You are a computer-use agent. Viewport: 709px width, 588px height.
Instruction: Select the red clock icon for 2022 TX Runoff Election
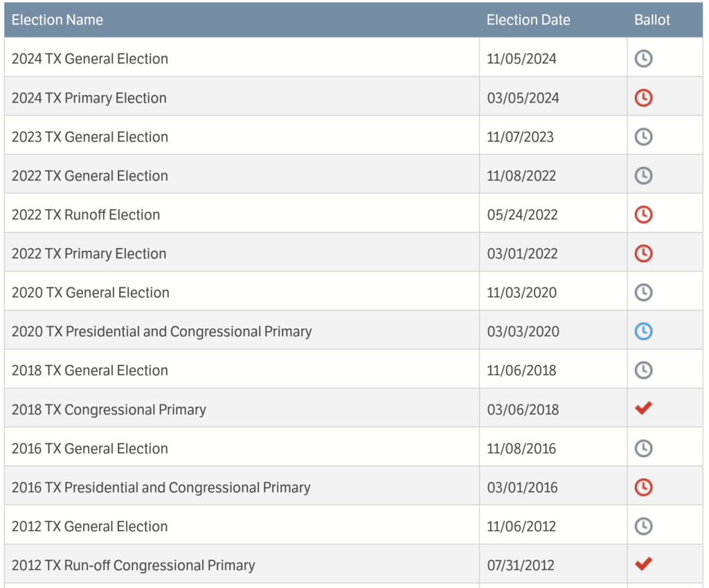pos(643,215)
